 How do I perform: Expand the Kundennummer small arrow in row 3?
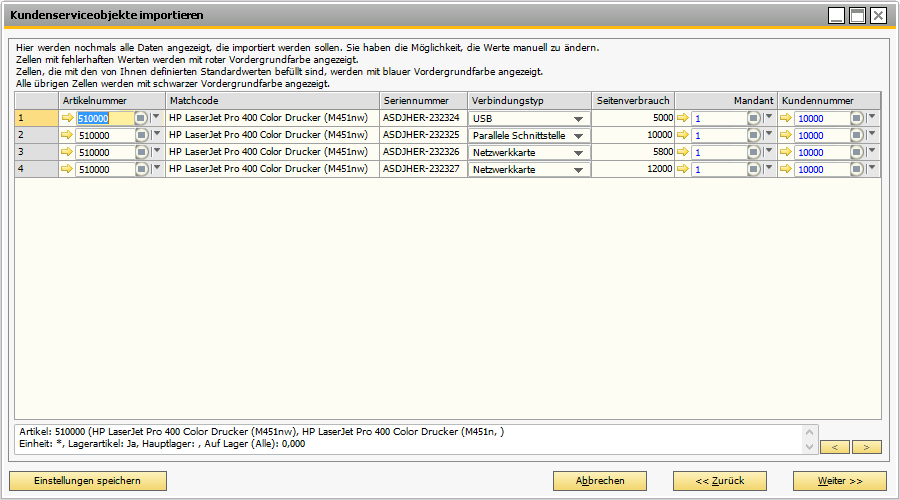[872, 152]
